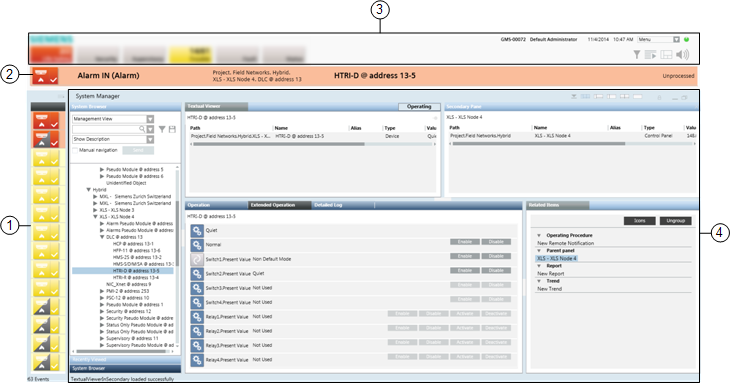Collapse the DLC @ address 13 node
730x383 pixels.
click(102, 237)
